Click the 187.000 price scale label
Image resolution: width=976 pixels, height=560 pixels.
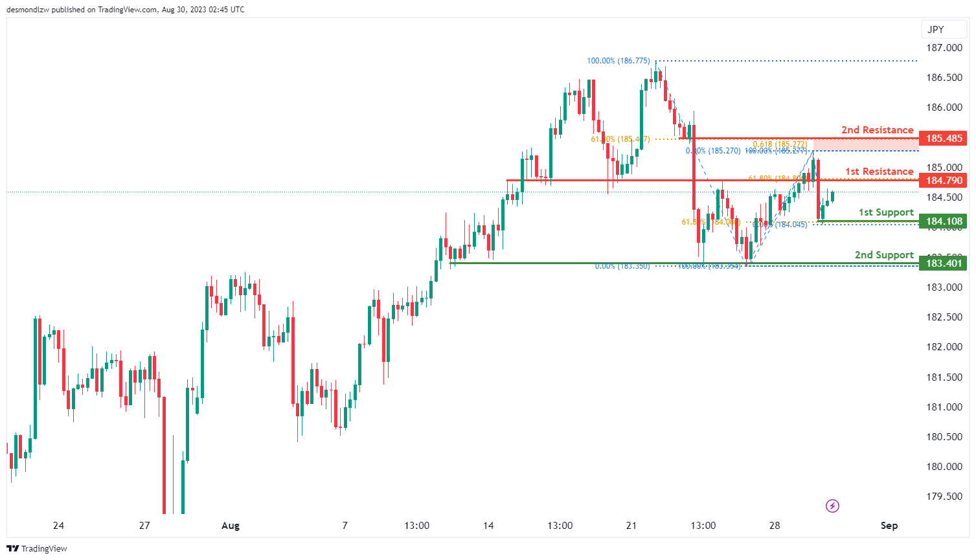(x=944, y=48)
